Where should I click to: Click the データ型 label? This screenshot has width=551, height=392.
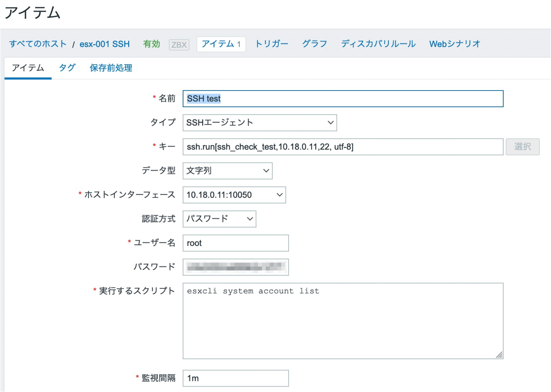[x=158, y=171]
